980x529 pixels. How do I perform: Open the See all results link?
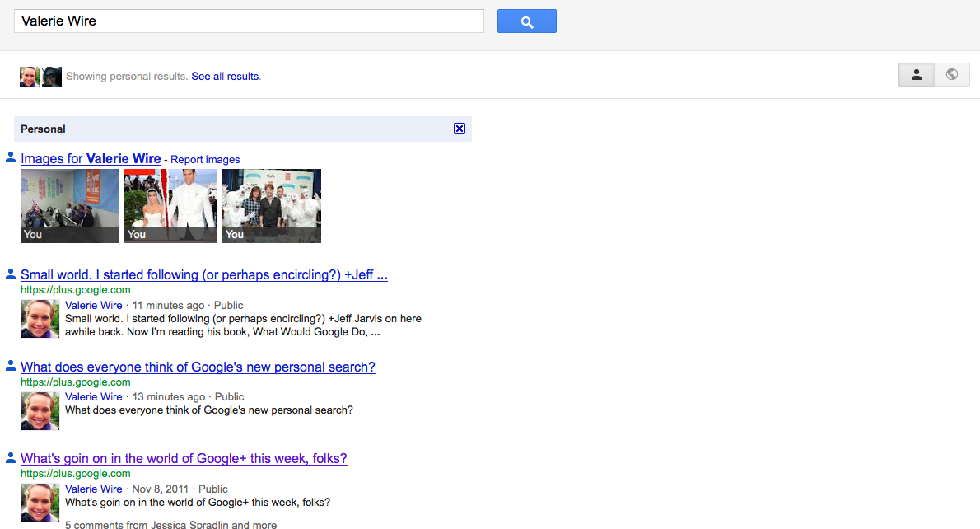[225, 77]
